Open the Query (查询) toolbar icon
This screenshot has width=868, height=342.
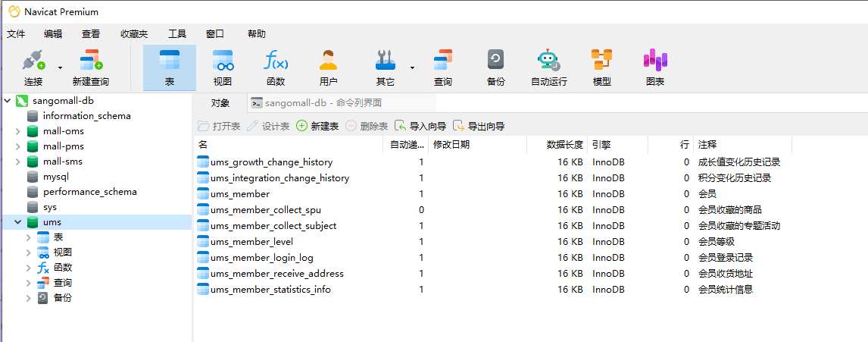point(443,60)
